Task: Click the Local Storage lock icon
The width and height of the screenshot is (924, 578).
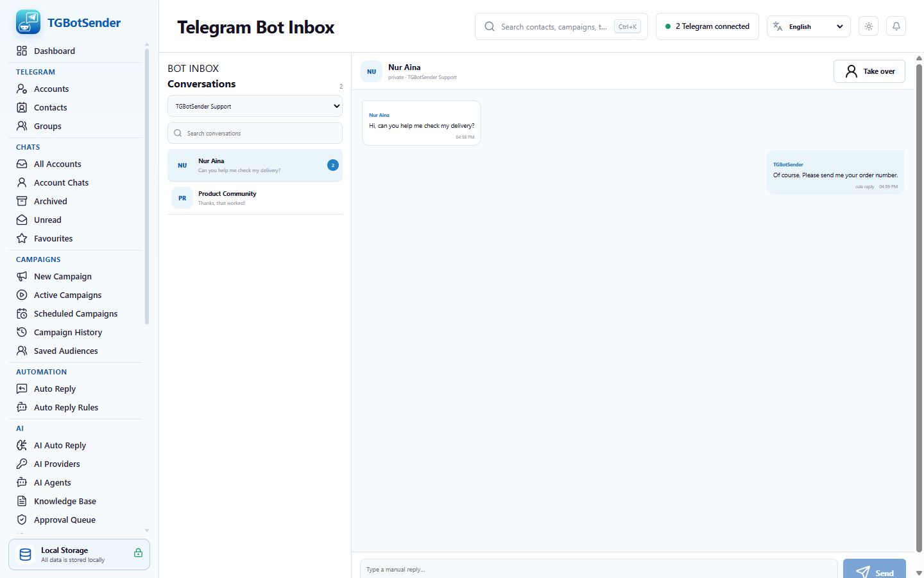Action: pyautogui.click(x=138, y=553)
